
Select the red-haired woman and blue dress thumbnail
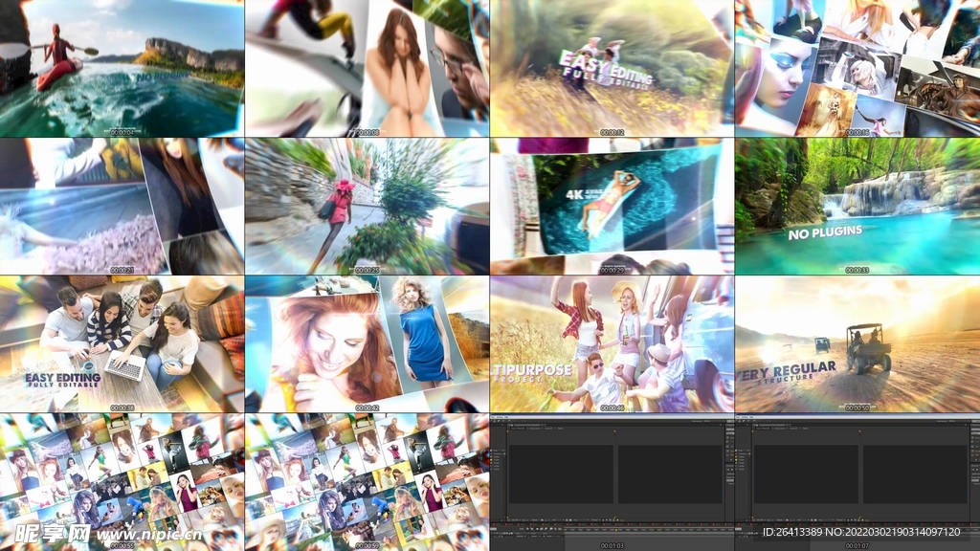click(x=367, y=344)
